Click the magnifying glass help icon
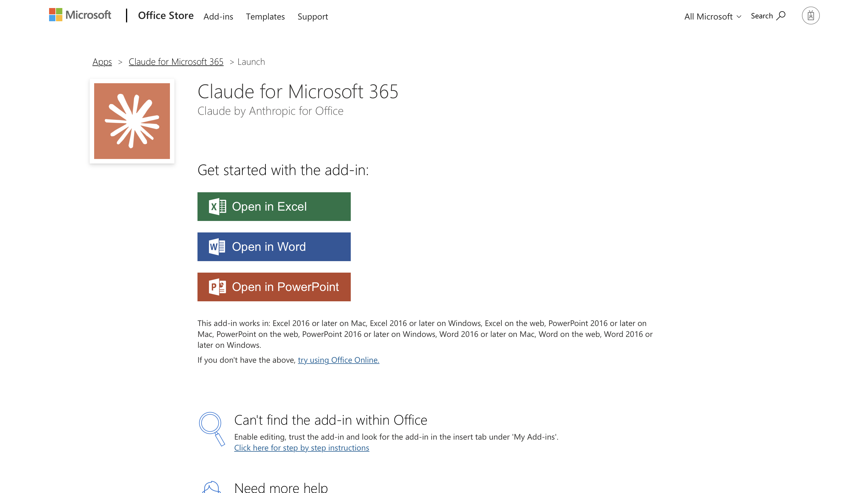 pos(212,429)
